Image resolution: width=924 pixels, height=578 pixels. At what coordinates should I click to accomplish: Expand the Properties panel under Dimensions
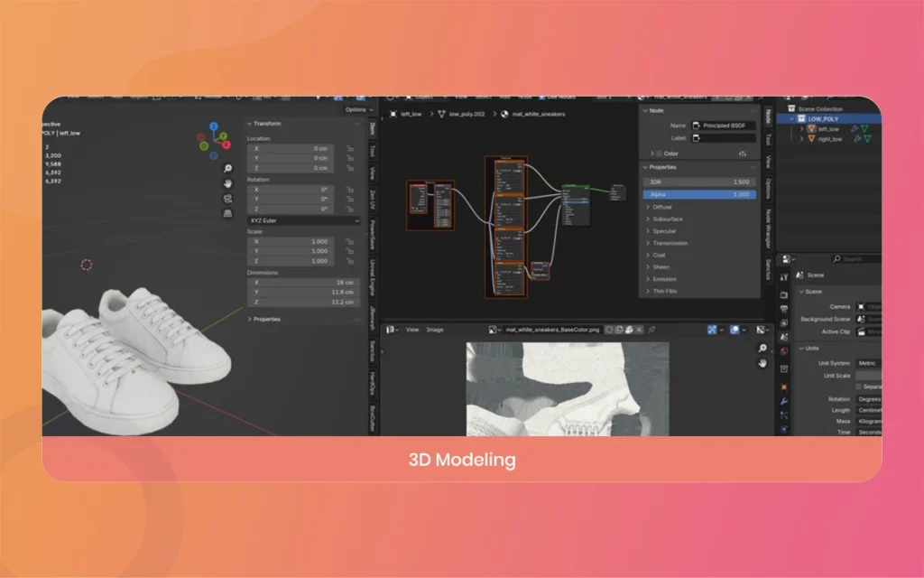pos(263,319)
